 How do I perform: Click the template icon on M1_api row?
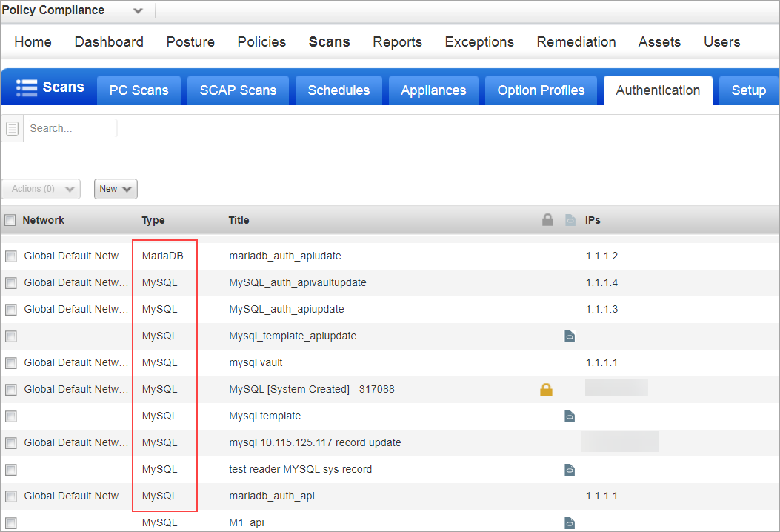[570, 522]
